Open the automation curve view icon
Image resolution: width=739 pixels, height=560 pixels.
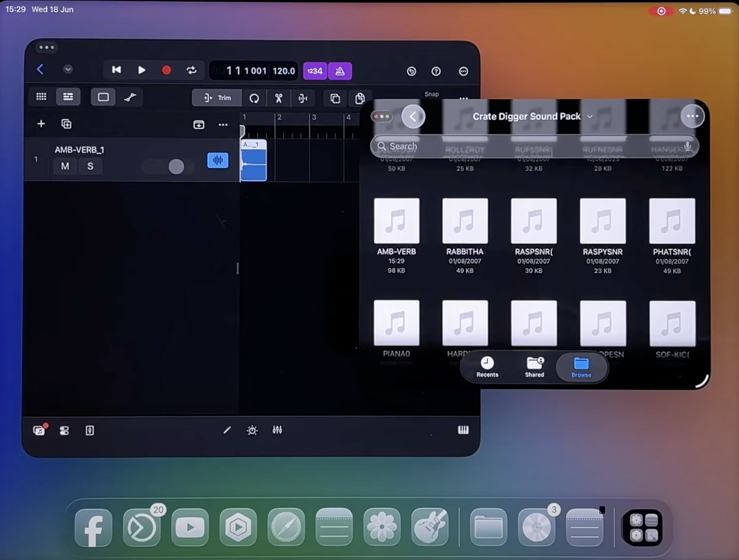click(130, 98)
